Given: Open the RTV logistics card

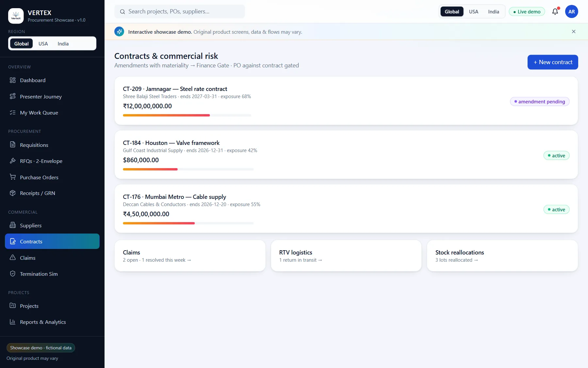Looking at the screenshot, I should click(346, 256).
